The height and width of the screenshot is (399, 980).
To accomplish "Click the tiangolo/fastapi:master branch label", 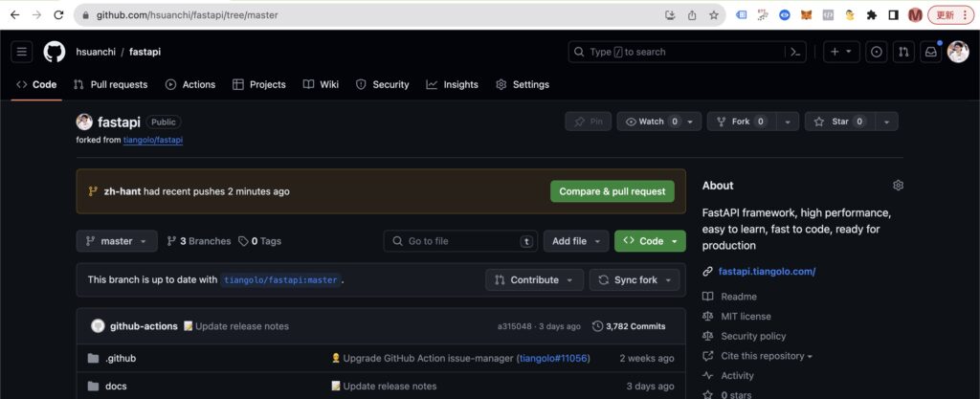I will [280, 279].
